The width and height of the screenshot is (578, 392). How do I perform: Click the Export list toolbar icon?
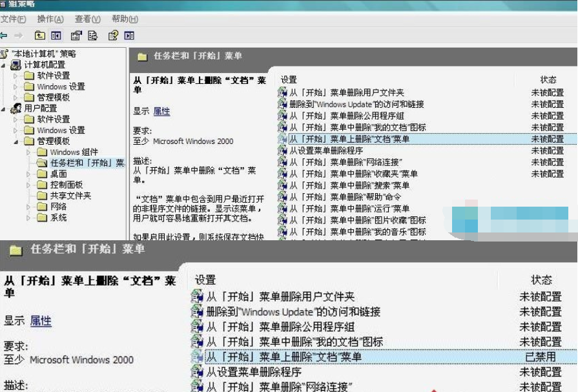[x=93, y=36]
